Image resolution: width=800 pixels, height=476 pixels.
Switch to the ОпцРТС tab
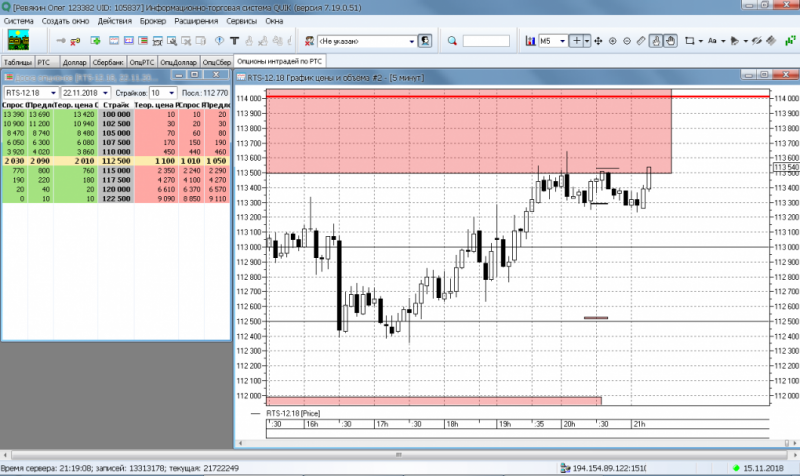[141, 62]
